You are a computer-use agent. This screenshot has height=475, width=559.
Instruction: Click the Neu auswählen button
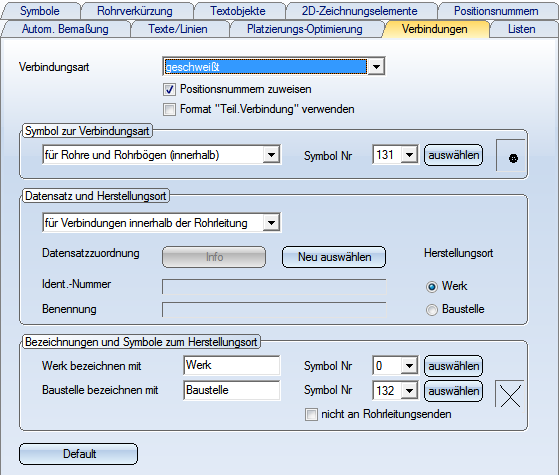334,257
